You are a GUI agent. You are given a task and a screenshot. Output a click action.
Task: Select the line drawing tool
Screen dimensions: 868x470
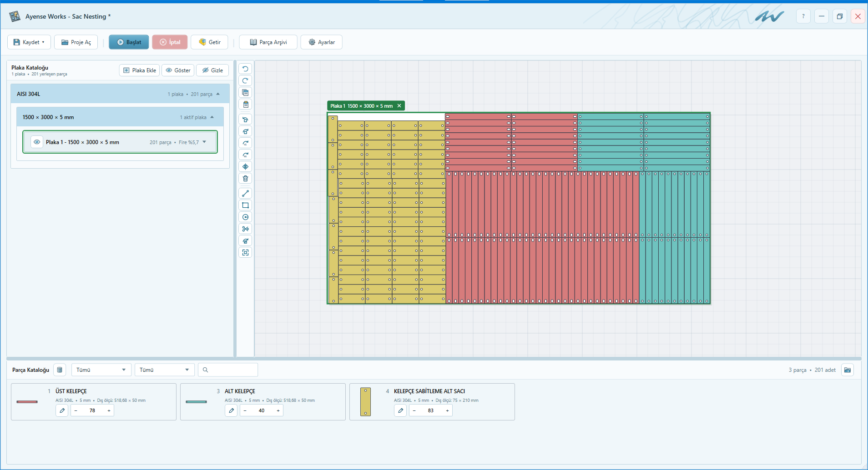tap(245, 194)
